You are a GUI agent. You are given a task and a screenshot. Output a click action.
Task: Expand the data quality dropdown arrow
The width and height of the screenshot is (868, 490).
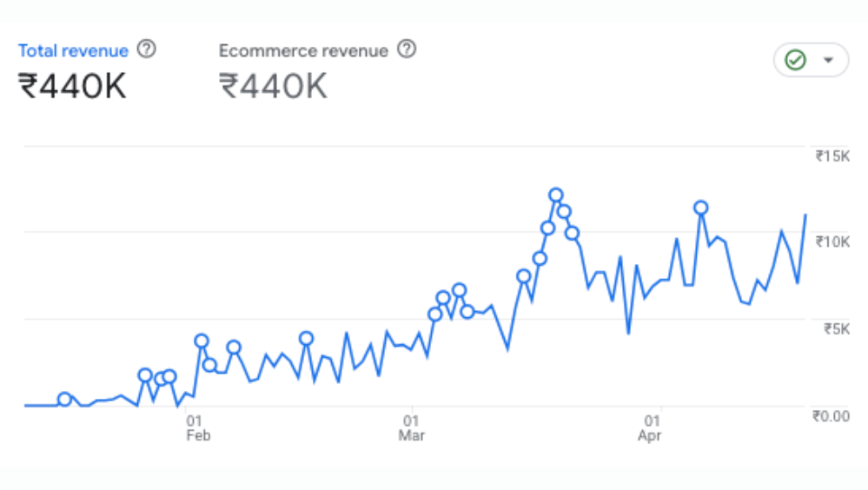(x=828, y=60)
